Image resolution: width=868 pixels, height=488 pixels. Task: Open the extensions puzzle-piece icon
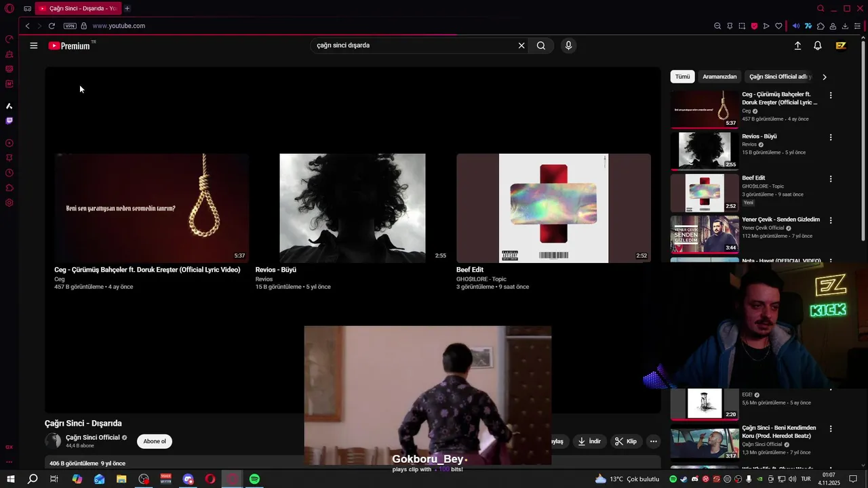tap(821, 26)
